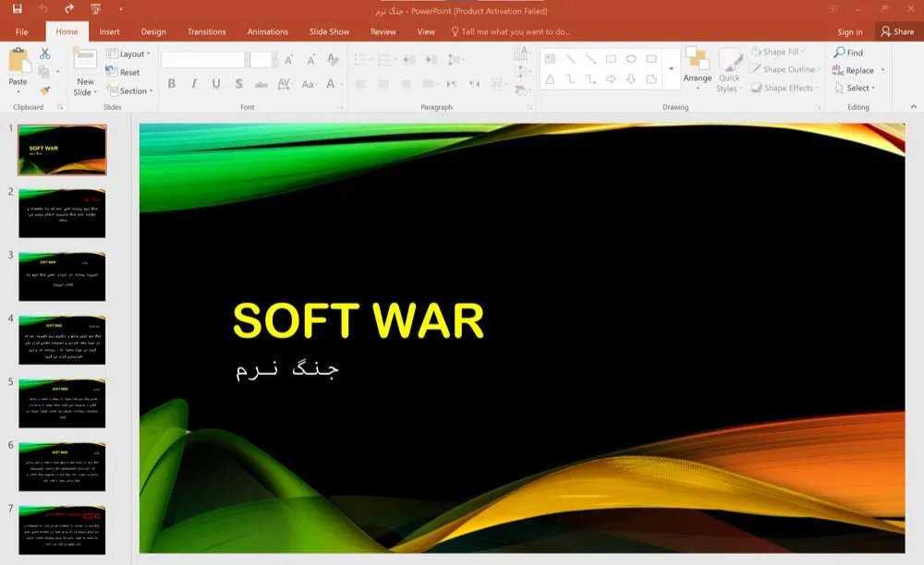The width and height of the screenshot is (924, 565).
Task: Select the Oval shape in the Drawing gallery
Action: tap(631, 59)
